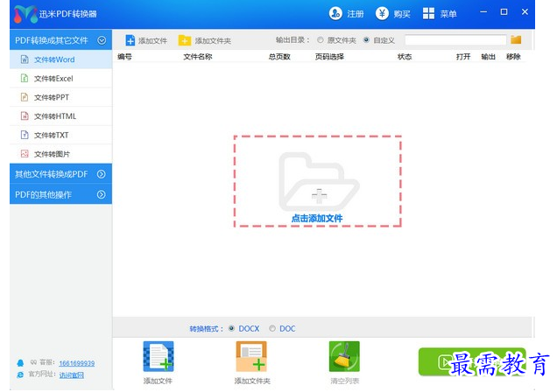The image size is (557, 392).
Task: Click the 迅米PDF转换器 app logo
Action: [x=25, y=15]
